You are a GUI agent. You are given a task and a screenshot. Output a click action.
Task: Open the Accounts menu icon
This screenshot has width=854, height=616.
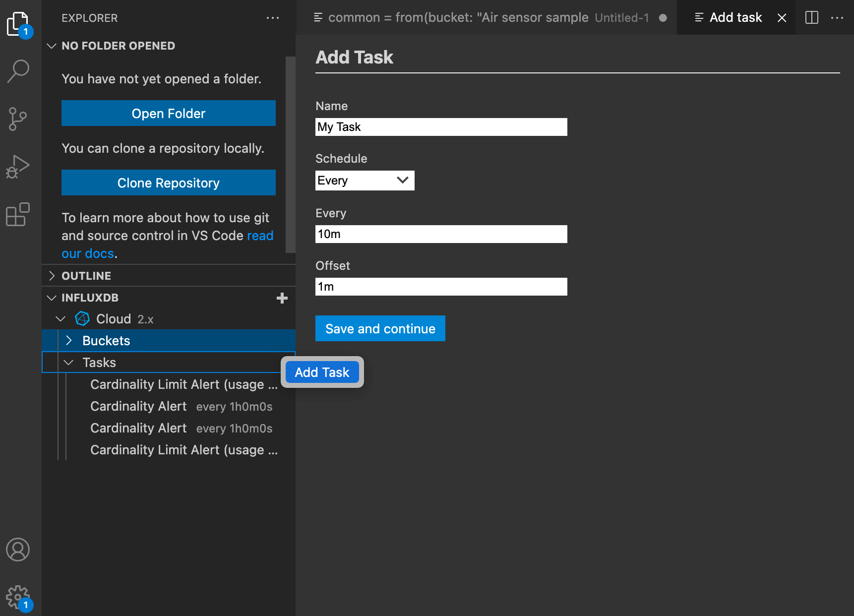coord(19,550)
